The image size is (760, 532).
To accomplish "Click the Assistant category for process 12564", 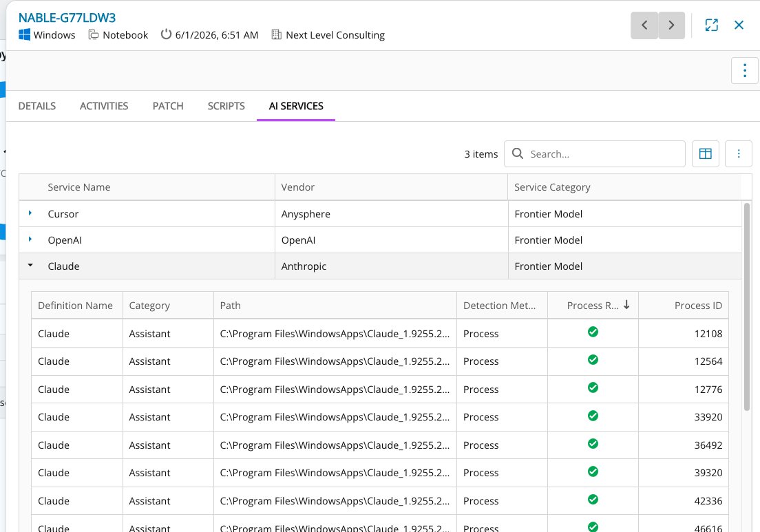I will point(149,361).
